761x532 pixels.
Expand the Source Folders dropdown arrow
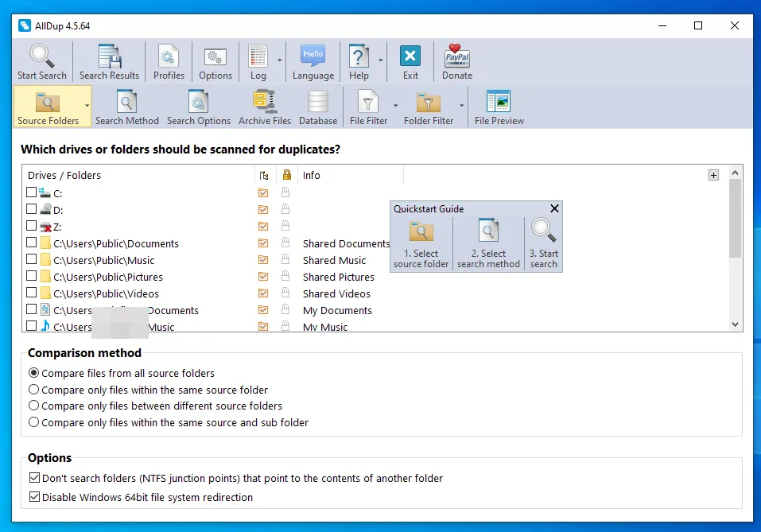click(87, 106)
